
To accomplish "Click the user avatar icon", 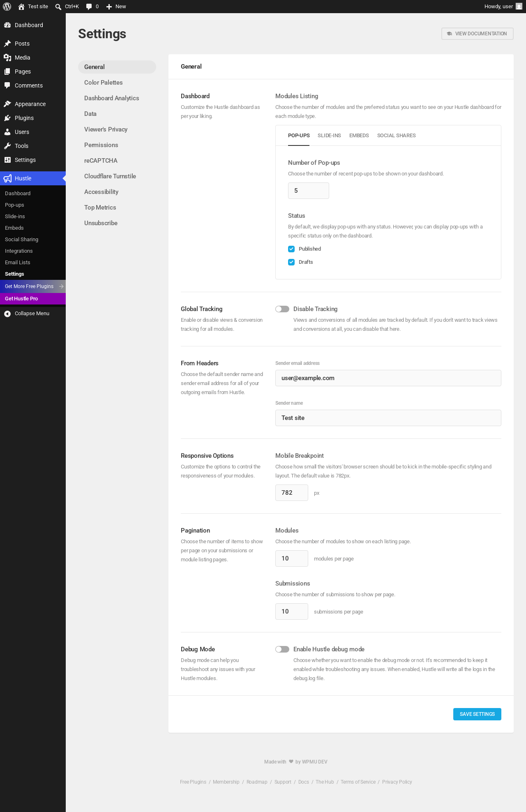I will [519, 7].
